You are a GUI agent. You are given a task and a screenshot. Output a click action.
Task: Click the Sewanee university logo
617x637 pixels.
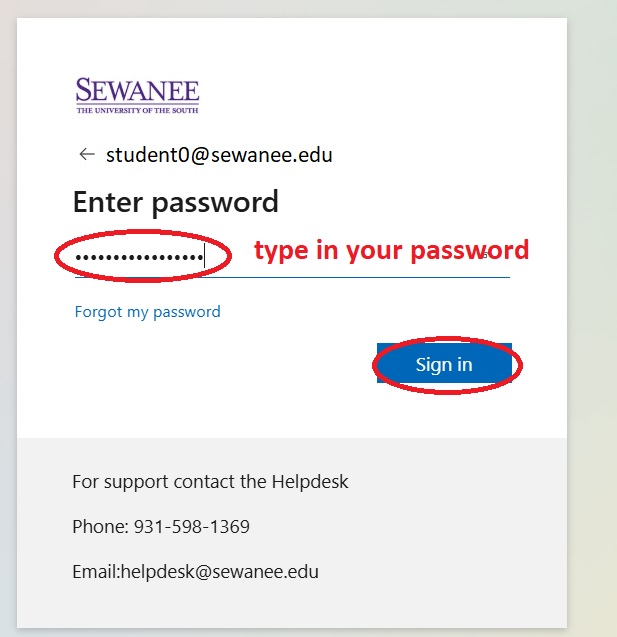pos(137,96)
